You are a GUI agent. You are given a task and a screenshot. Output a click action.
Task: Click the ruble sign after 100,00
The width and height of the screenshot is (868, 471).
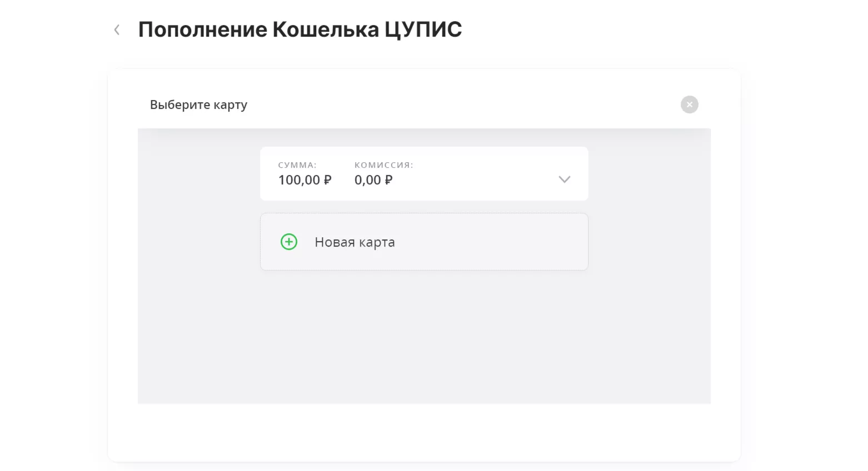point(327,180)
